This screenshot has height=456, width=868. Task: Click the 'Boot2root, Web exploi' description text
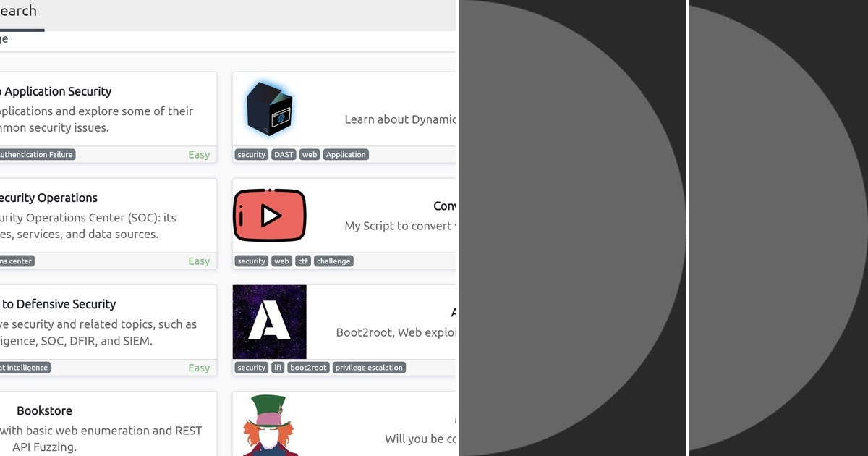pyautogui.click(x=396, y=332)
